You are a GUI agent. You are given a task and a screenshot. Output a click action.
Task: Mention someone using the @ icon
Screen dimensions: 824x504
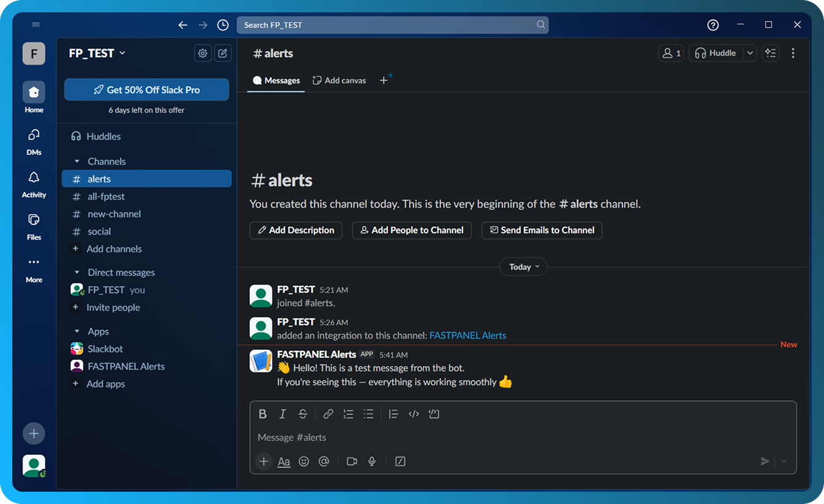point(324,461)
